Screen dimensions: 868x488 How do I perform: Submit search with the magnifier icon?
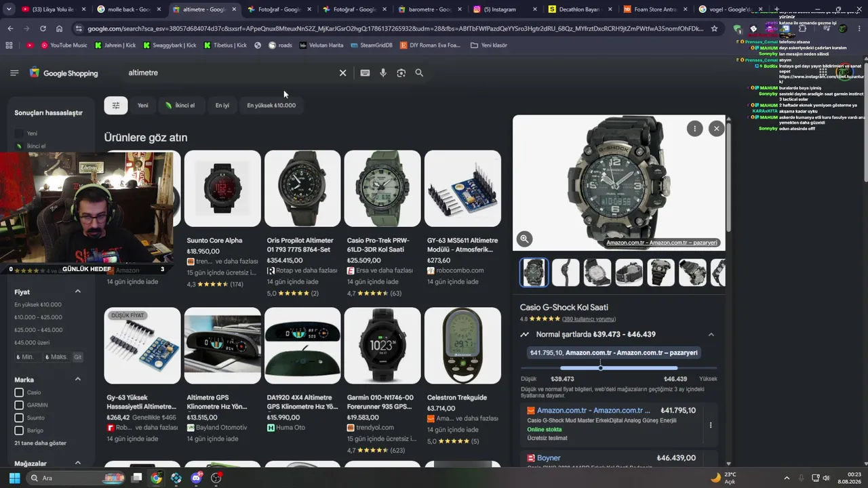[419, 73]
